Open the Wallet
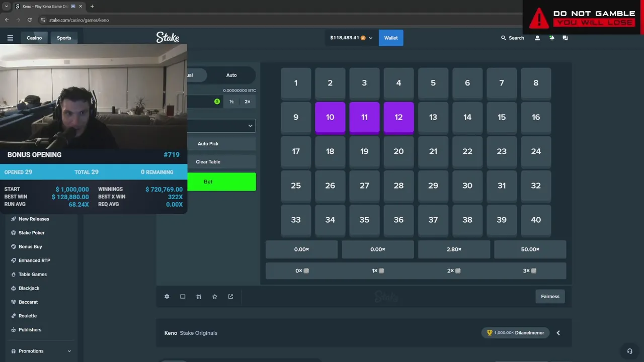The image size is (644, 362). point(391,38)
